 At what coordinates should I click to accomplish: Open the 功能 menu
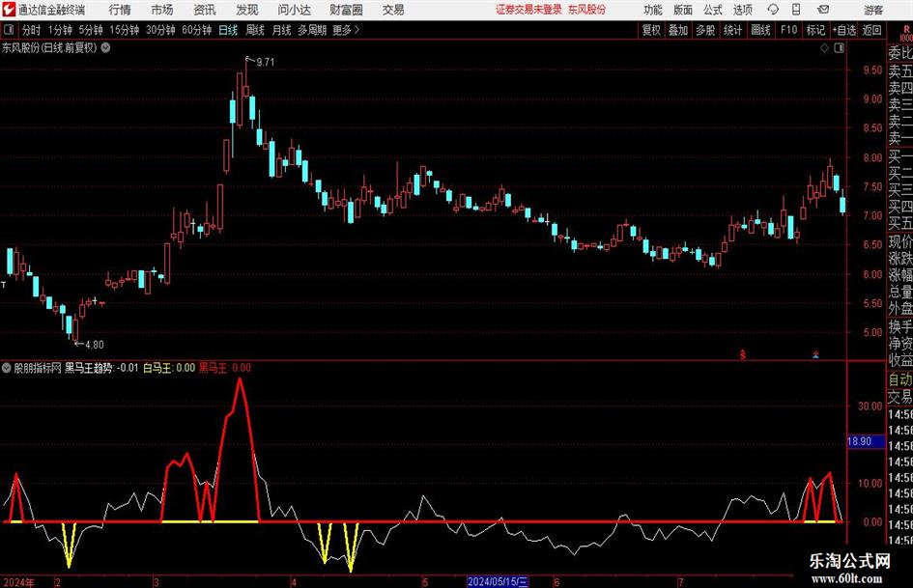(653, 10)
